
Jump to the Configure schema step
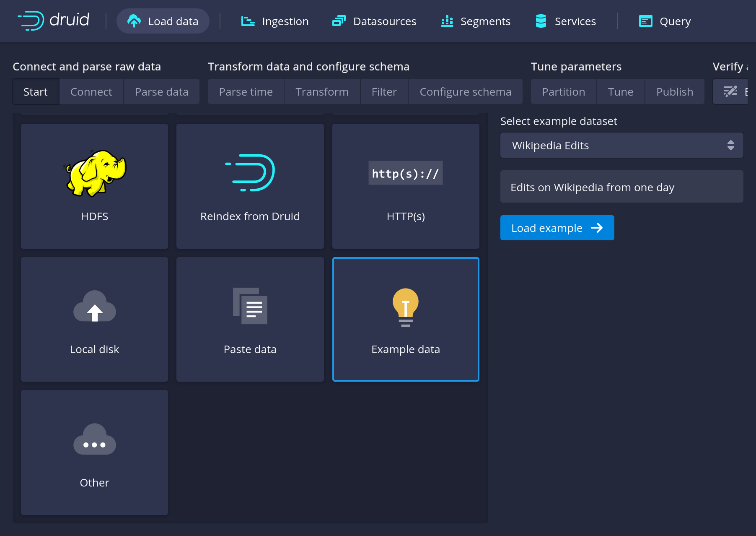[465, 92]
